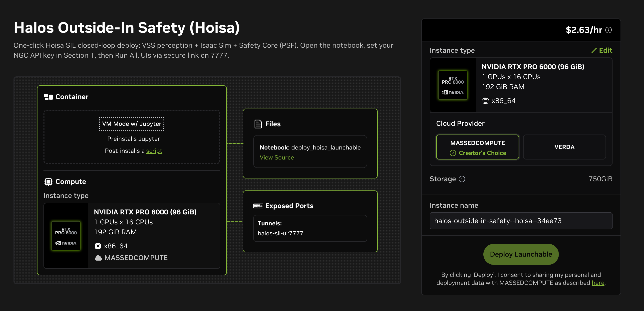Click the Halos Outside-In Safety (Hoisa) title
The width and height of the screenshot is (644, 311).
[127, 27]
